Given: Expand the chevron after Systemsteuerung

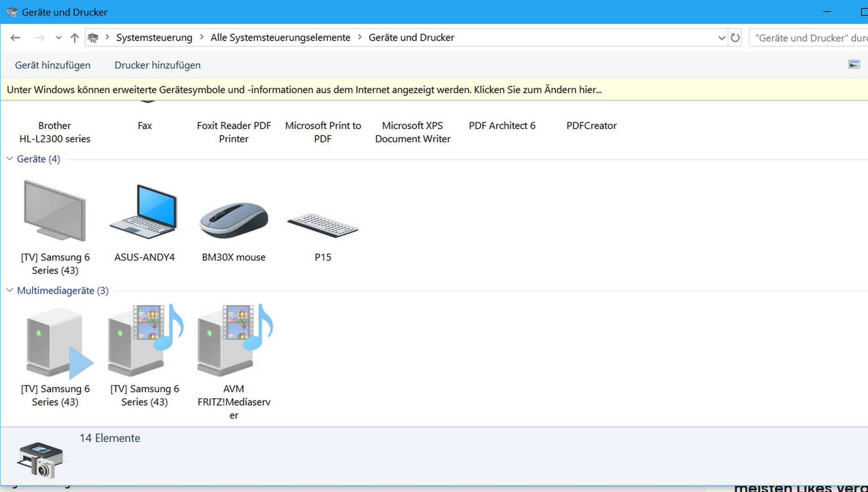Looking at the screenshot, I should pos(202,37).
